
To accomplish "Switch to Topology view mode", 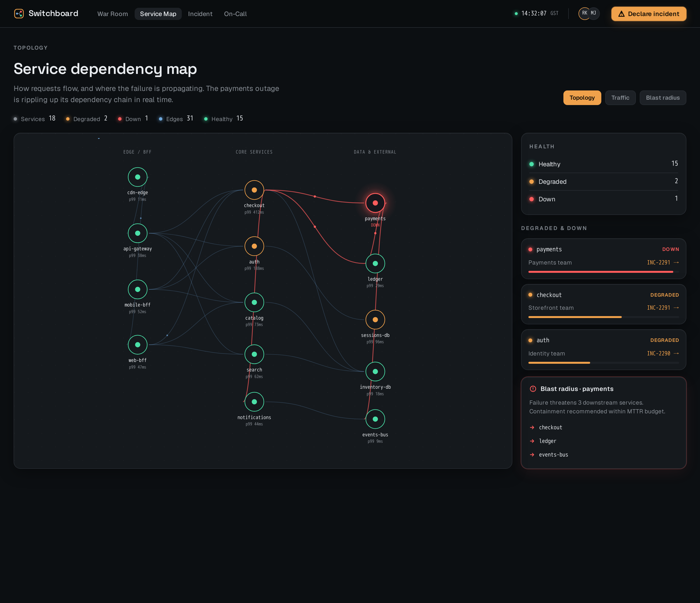I will pos(582,98).
